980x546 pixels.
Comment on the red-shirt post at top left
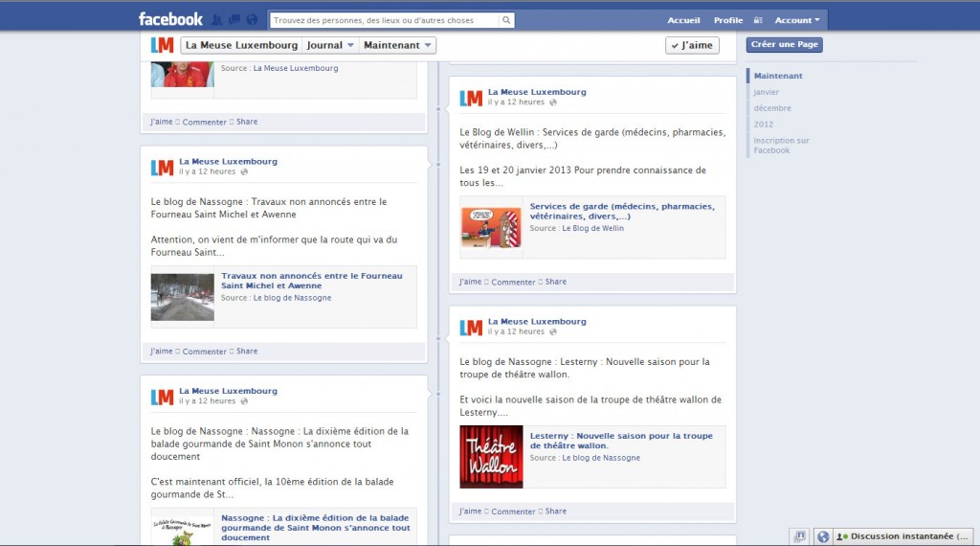(205, 122)
